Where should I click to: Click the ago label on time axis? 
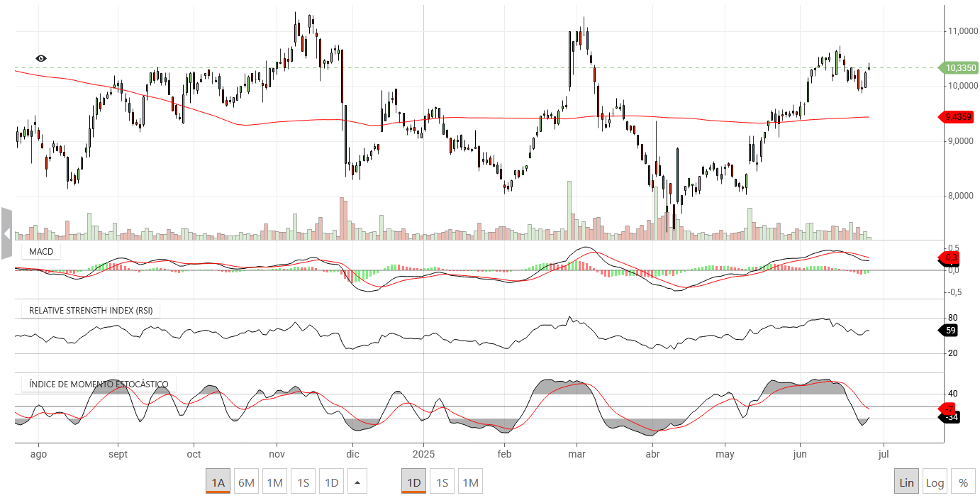[39, 454]
